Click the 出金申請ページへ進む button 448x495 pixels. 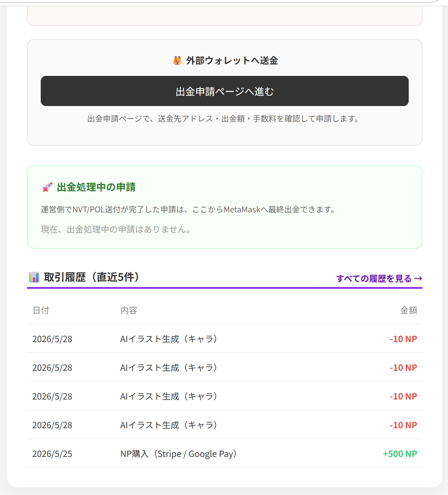224,91
